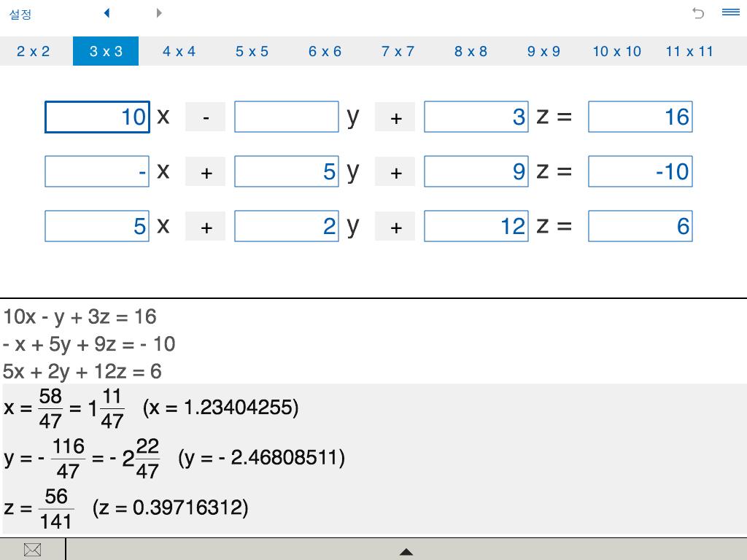747x560 pixels.
Task: Edit the constant field showing -10
Action: [x=640, y=171]
